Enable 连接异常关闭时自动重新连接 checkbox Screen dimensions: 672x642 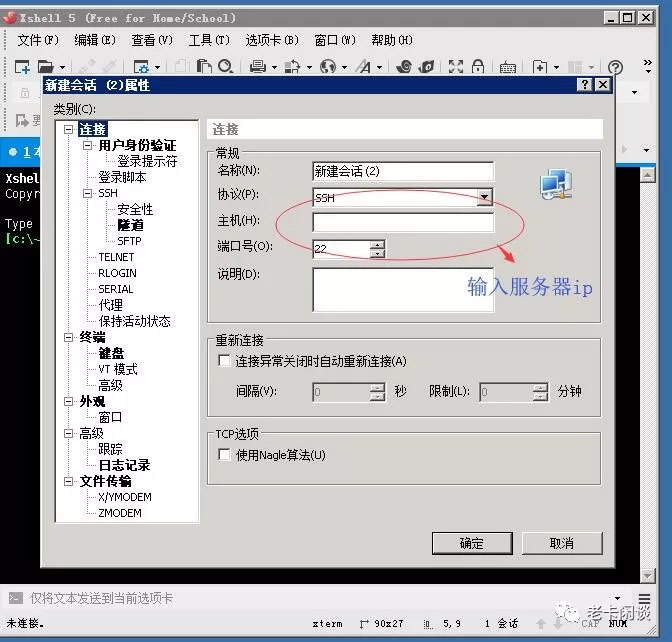[x=224, y=361]
